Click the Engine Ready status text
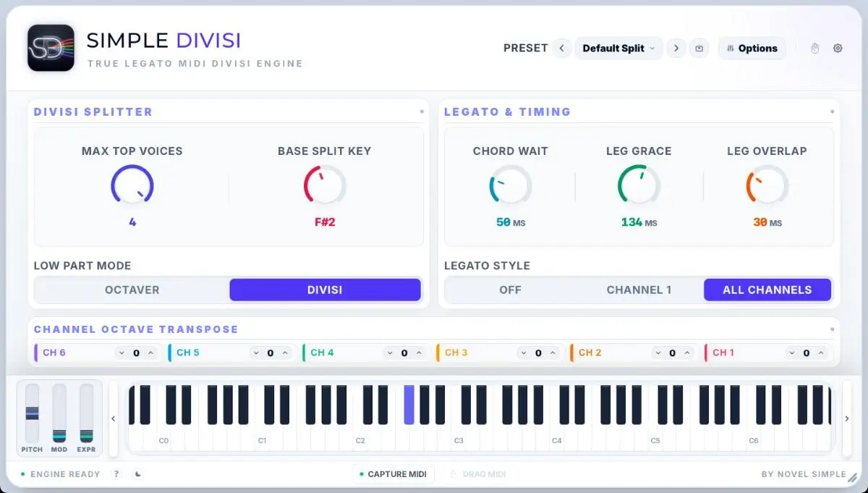The width and height of the screenshot is (868, 493). pyautogui.click(x=65, y=474)
